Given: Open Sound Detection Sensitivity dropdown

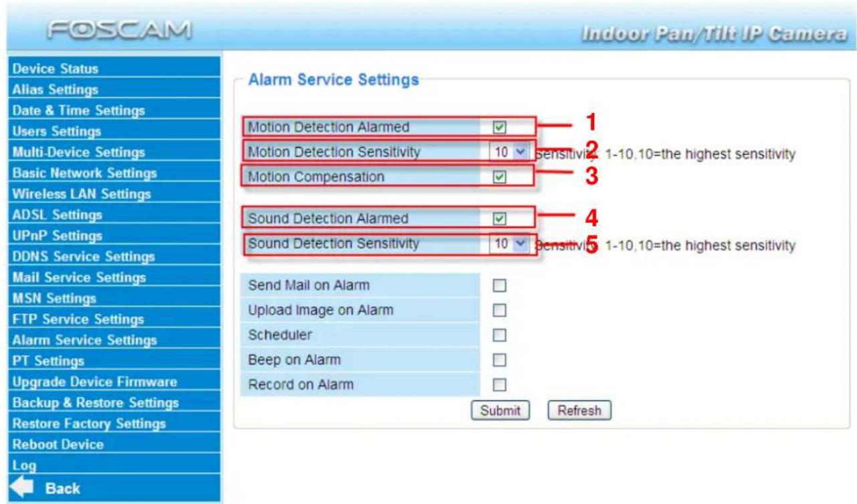Looking at the screenshot, I should [509, 244].
